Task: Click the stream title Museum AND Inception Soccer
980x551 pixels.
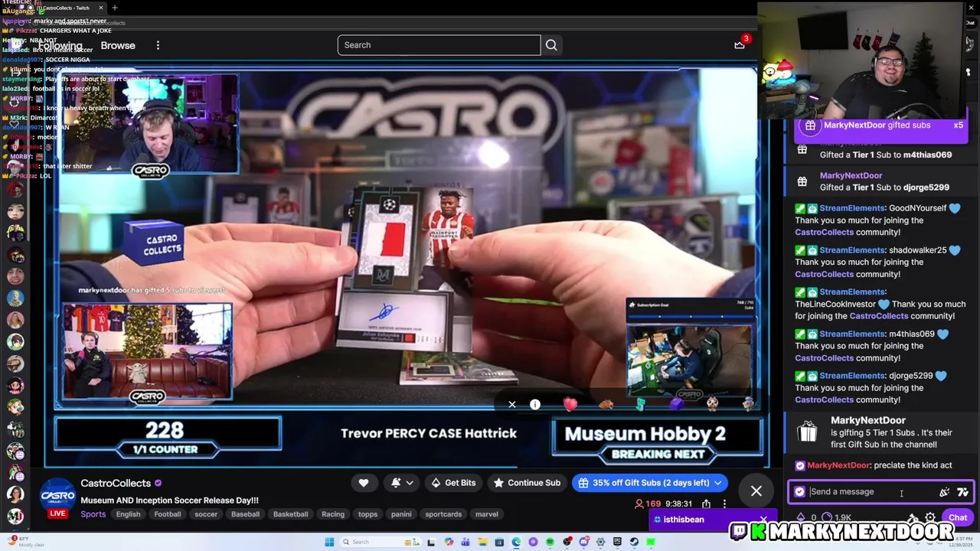Action: [170, 500]
